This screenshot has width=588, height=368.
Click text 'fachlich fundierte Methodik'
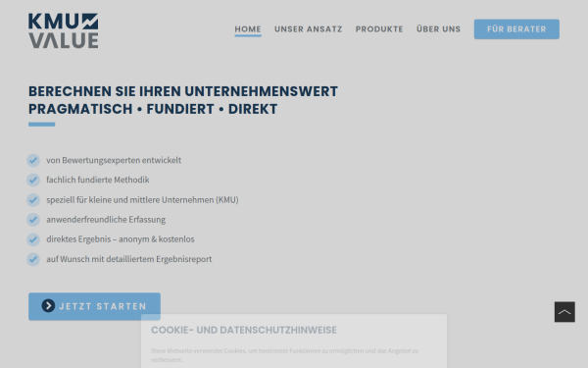pos(98,180)
